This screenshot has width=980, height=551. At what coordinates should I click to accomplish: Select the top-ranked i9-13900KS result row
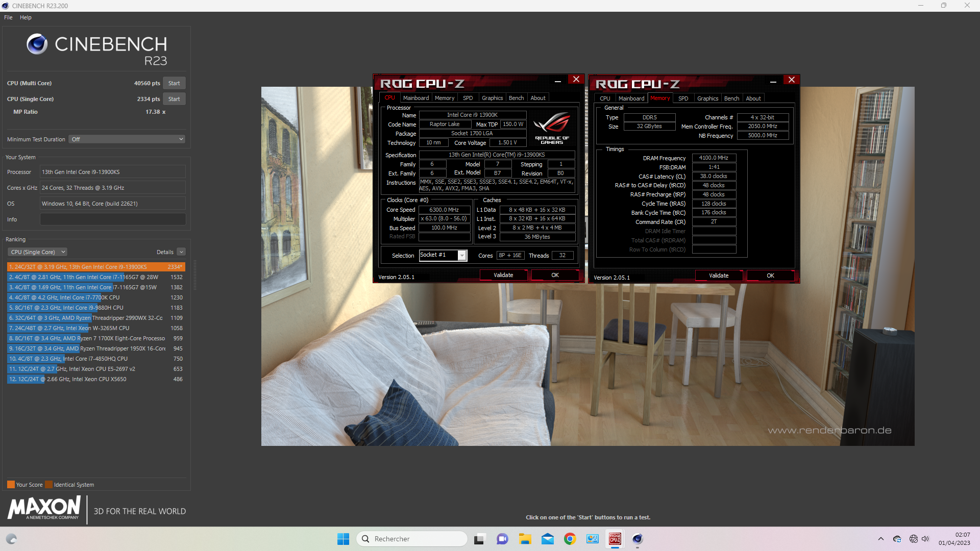[x=96, y=267]
